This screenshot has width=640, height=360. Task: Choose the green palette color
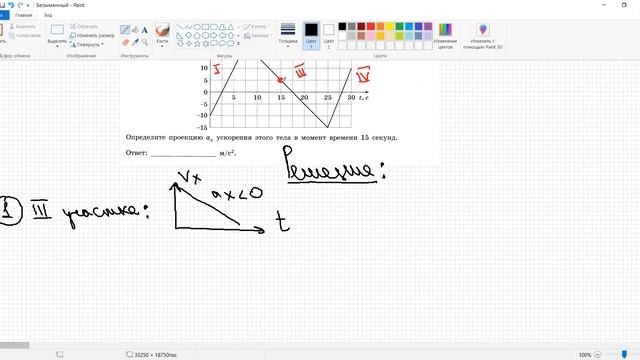tap(399, 27)
